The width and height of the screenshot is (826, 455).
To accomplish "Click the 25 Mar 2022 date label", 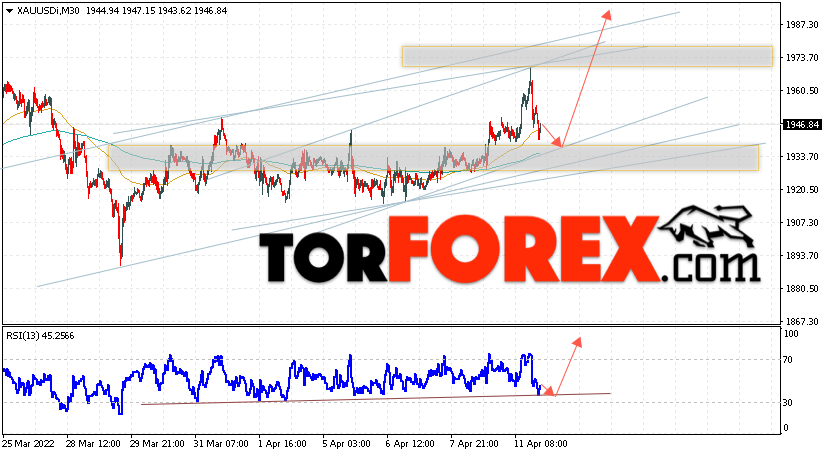I will [x=28, y=443].
